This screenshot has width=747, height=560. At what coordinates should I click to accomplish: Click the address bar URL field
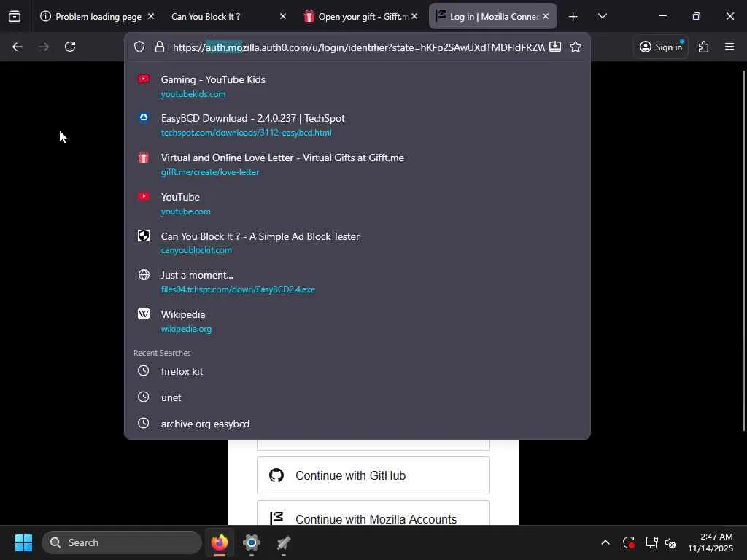pos(358,47)
